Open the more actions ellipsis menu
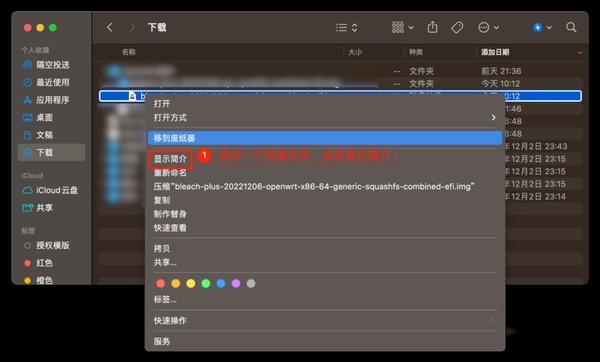The image size is (600, 362). click(488, 28)
